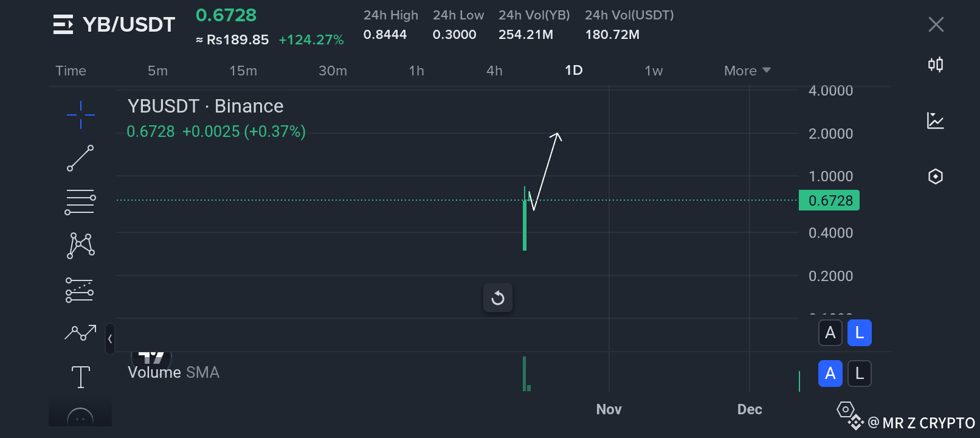Screen dimensions: 980x438
Task: Toggle auto scale on price chart
Action: (830, 333)
